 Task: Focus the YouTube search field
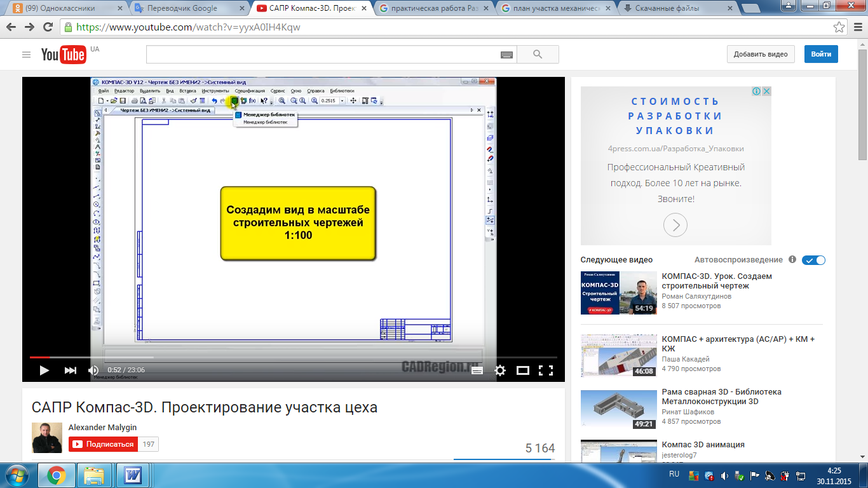pos(323,55)
